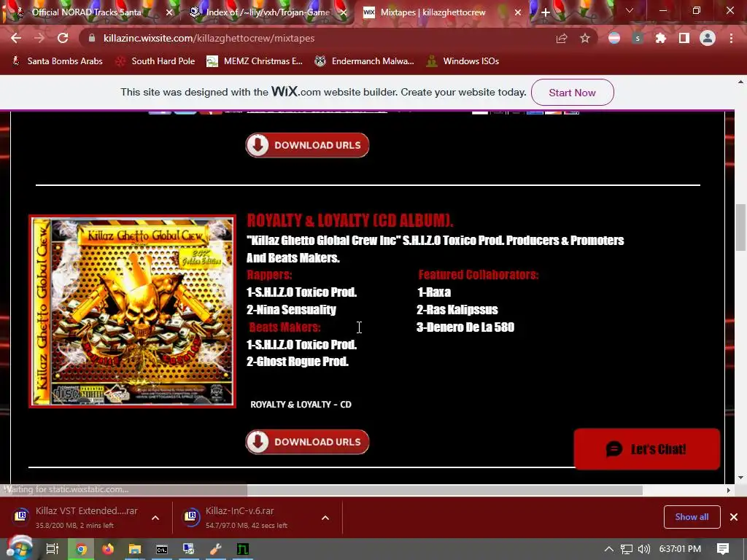
Task: Switch to Index of Trojan-Game tab
Action: (x=268, y=12)
